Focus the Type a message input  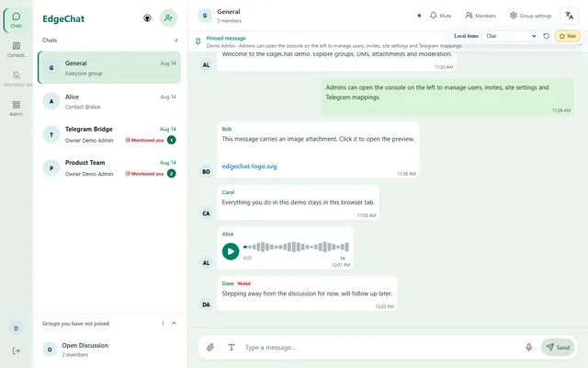380,348
